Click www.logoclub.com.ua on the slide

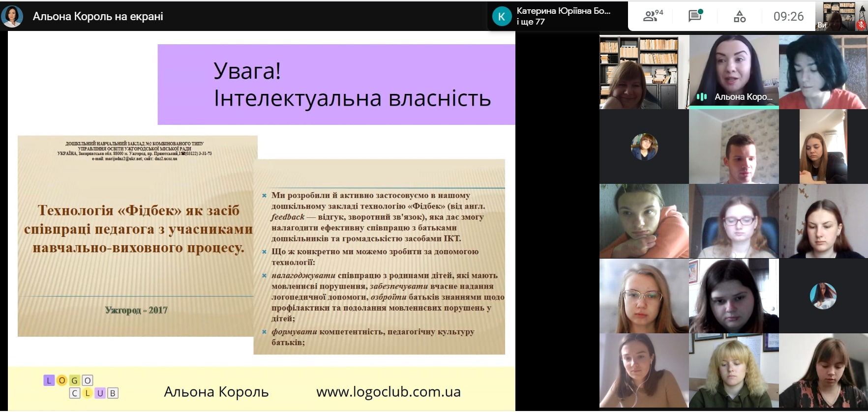point(389,391)
